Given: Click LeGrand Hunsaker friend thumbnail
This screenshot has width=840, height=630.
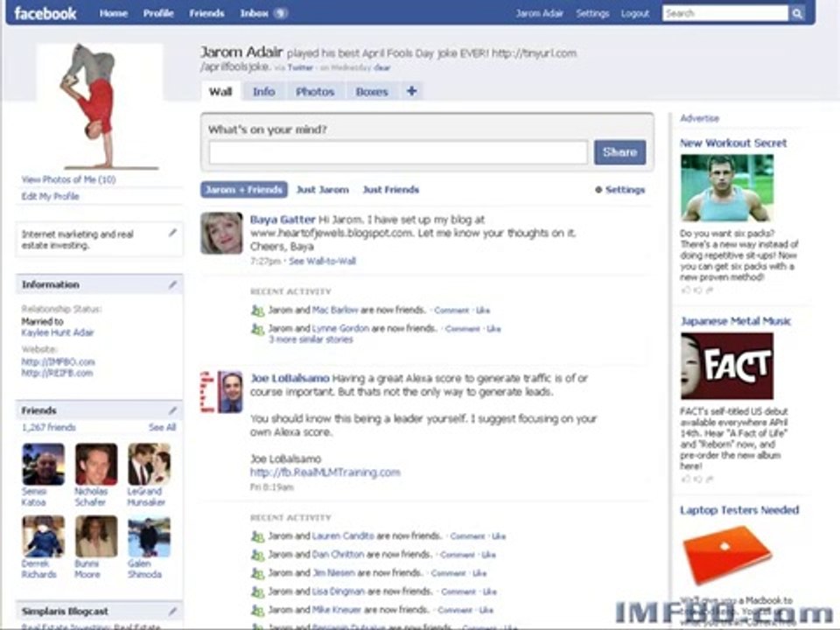Looking at the screenshot, I should (149, 464).
